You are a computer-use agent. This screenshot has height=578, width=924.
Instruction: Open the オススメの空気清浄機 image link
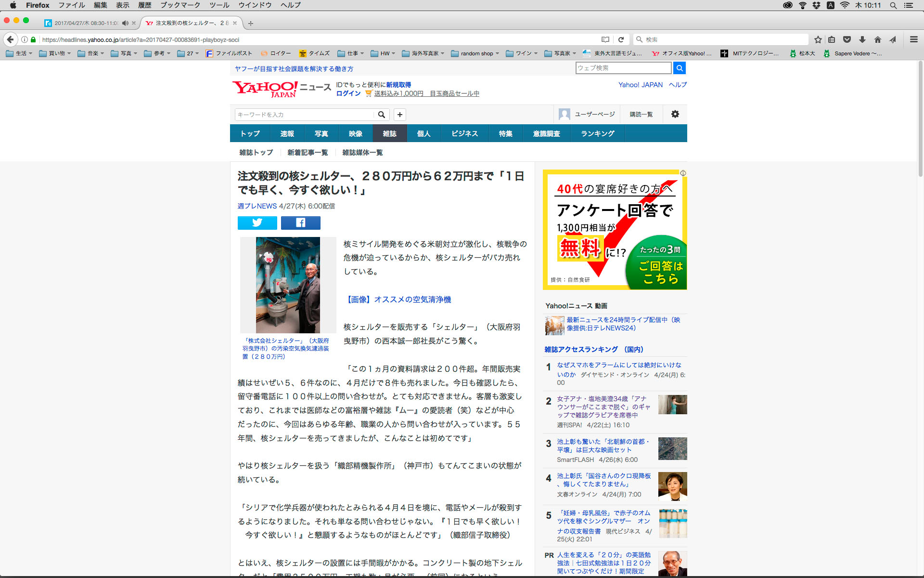398,300
